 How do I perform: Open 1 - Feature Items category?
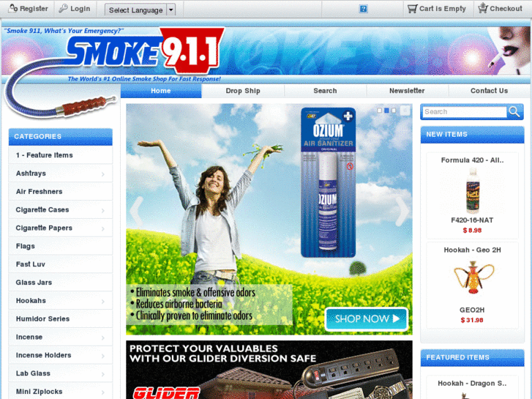[61, 155]
